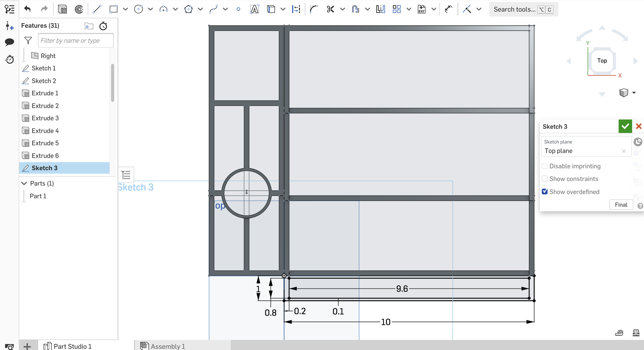Accept Sketch 3 with the green checkmark
This screenshot has height=350, width=644.
tap(625, 126)
